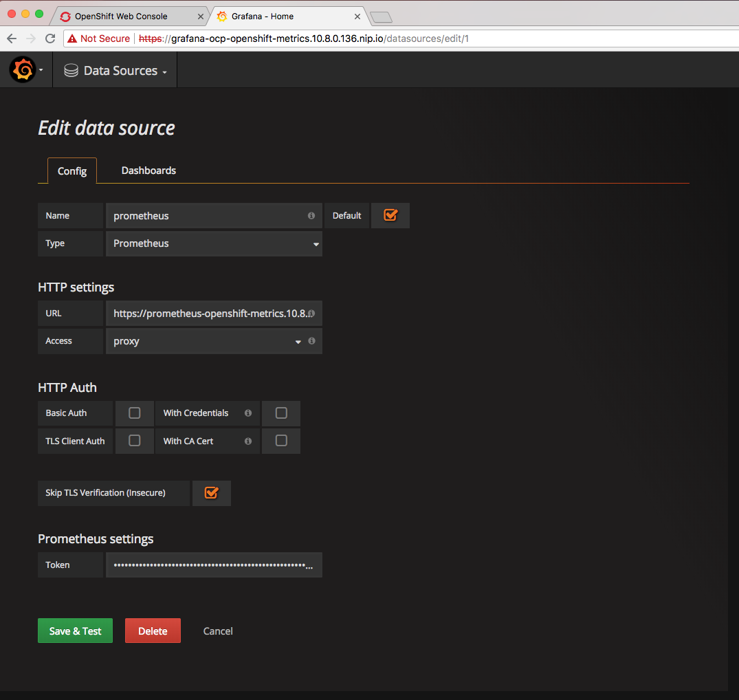Click With Credentials info icon
This screenshot has width=739, height=700.
click(248, 413)
